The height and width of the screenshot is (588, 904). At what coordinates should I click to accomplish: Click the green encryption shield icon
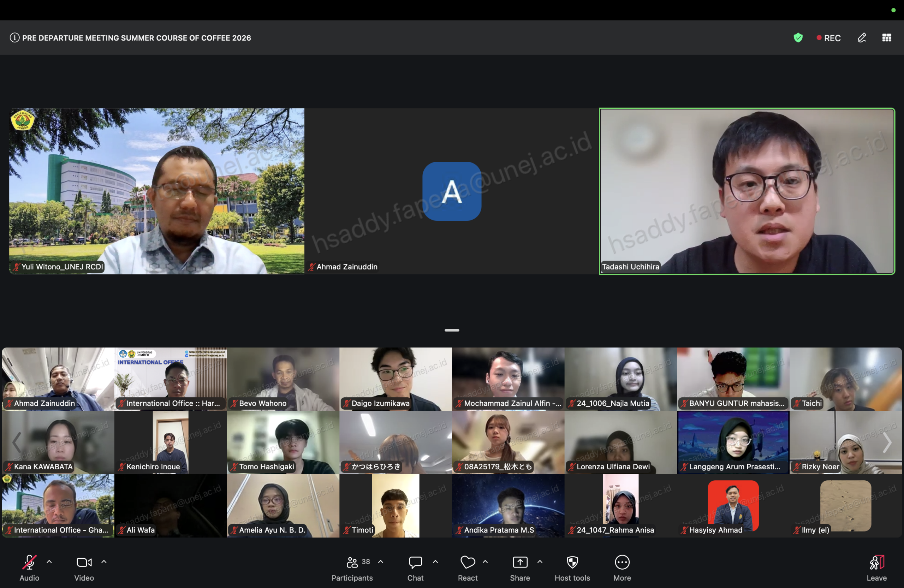(798, 37)
